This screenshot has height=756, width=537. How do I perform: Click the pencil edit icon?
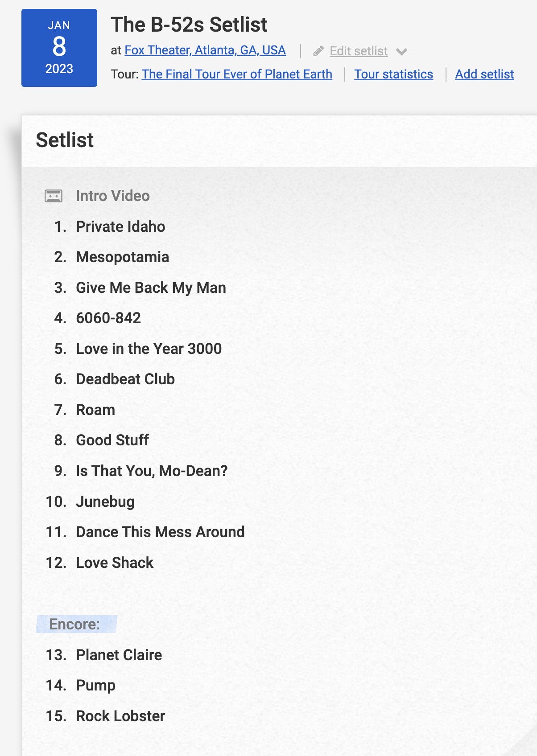click(318, 51)
